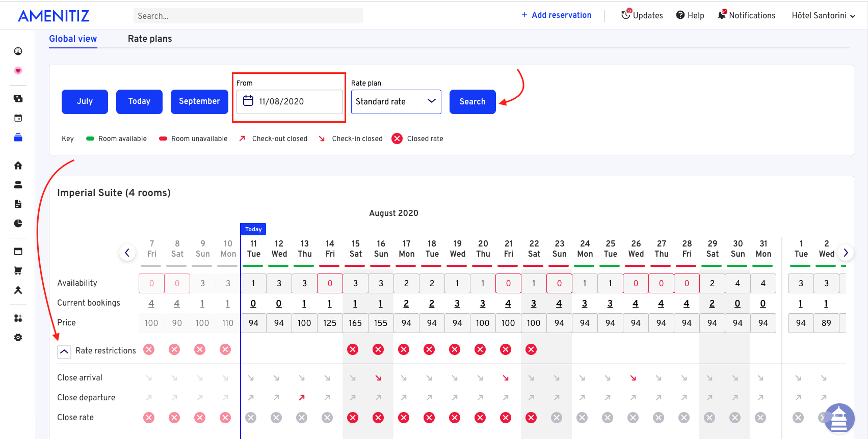This screenshot has width=868, height=439.
Task: Edit price 155 on Sun 16
Action: click(381, 323)
